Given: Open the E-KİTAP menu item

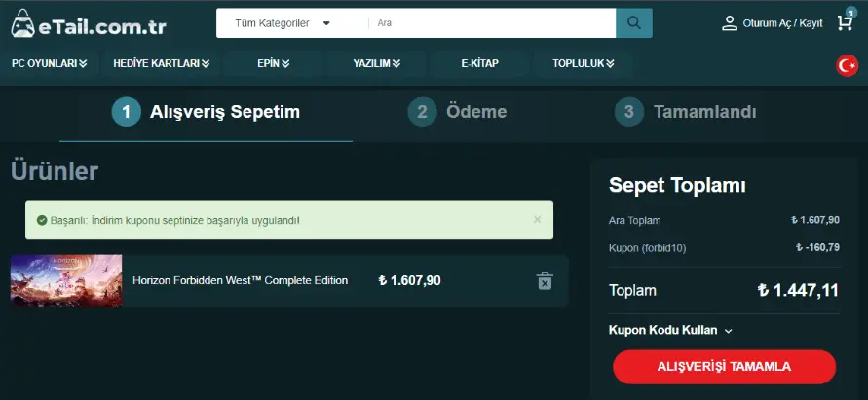Looking at the screenshot, I should (479, 63).
